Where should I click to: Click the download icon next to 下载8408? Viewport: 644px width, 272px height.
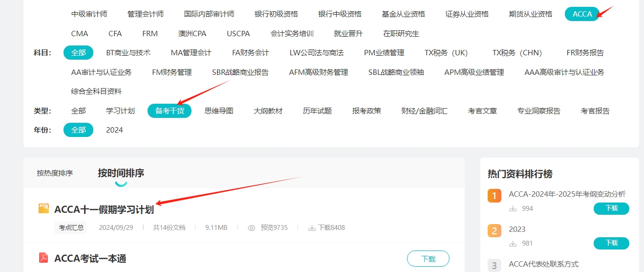point(312,227)
